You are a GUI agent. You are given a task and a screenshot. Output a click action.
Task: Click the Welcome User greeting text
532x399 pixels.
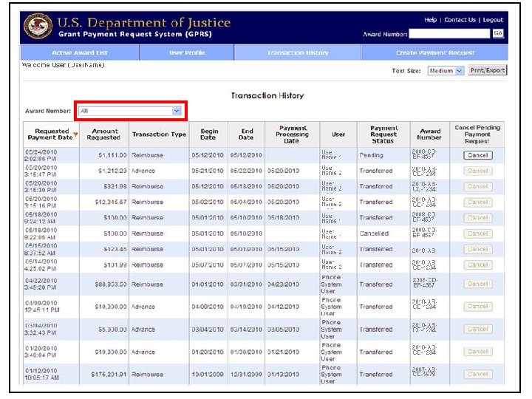point(63,65)
